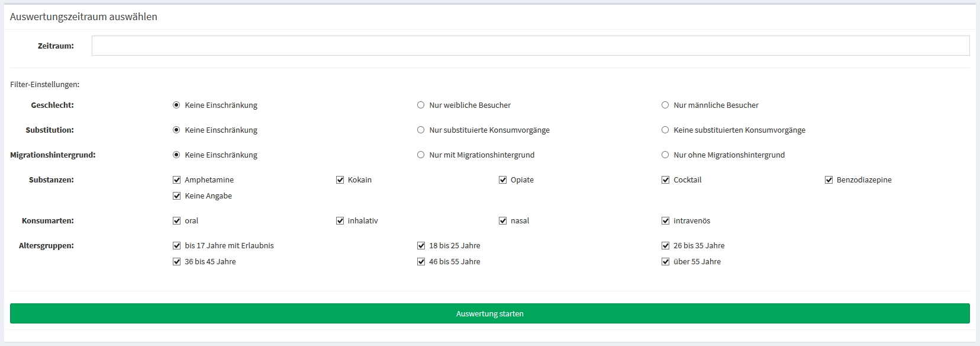Choose Nur substituierte Konsumvorgänge option
Viewport: 980px width, 346px height.
421,130
